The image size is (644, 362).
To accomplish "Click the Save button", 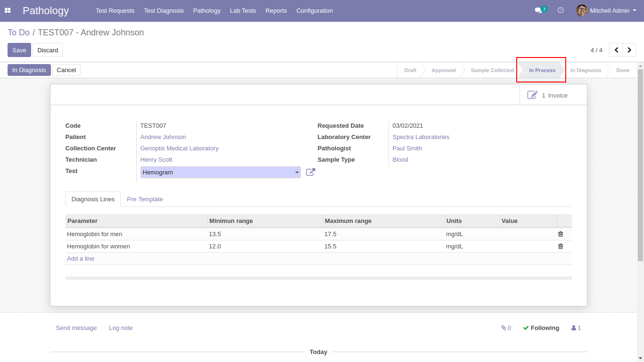I will [19, 50].
